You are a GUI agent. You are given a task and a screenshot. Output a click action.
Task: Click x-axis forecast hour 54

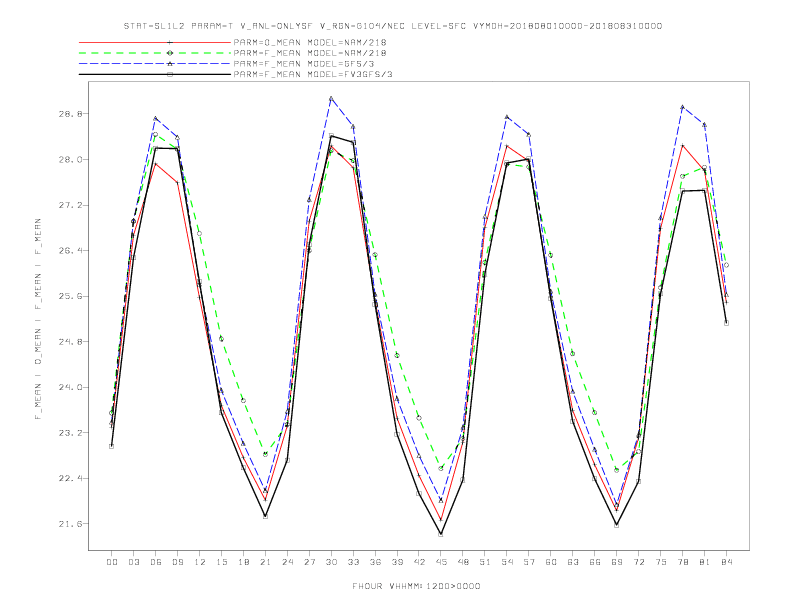pos(507,562)
